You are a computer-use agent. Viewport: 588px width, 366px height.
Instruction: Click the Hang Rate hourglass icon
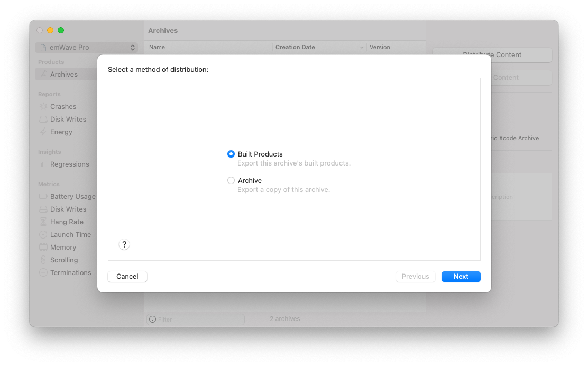43,222
